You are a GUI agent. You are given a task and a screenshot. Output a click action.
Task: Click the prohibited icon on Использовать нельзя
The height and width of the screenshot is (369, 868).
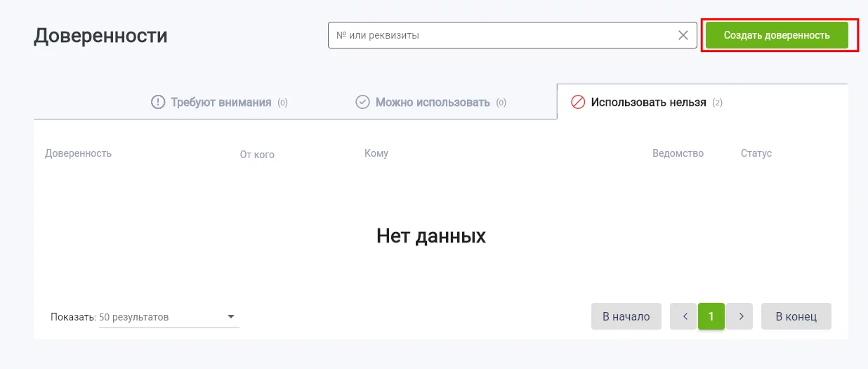pos(578,103)
